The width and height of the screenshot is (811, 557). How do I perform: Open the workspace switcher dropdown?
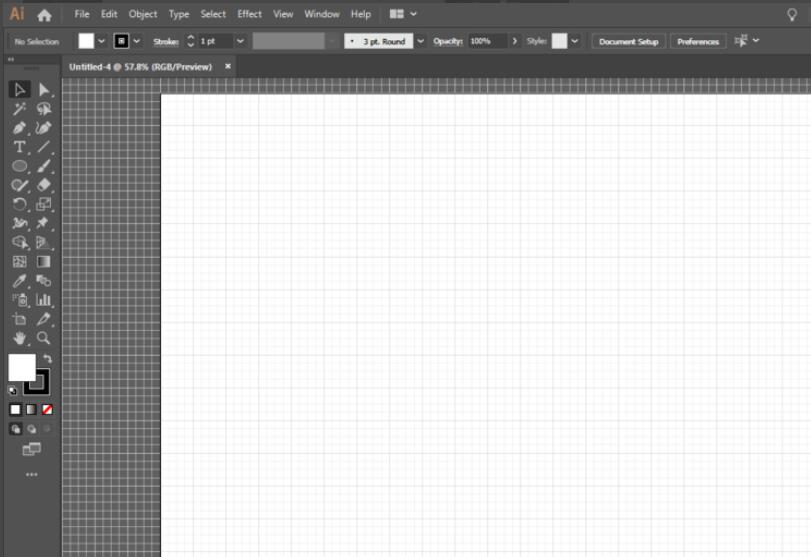(x=413, y=14)
